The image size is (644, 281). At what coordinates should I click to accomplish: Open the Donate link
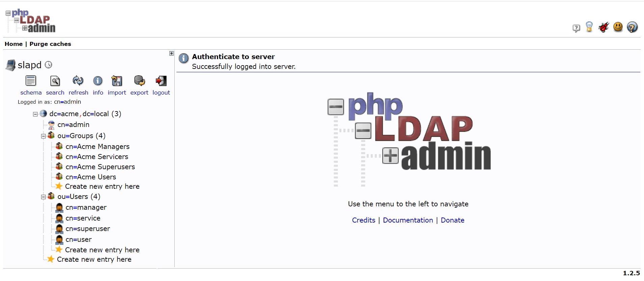(x=452, y=220)
